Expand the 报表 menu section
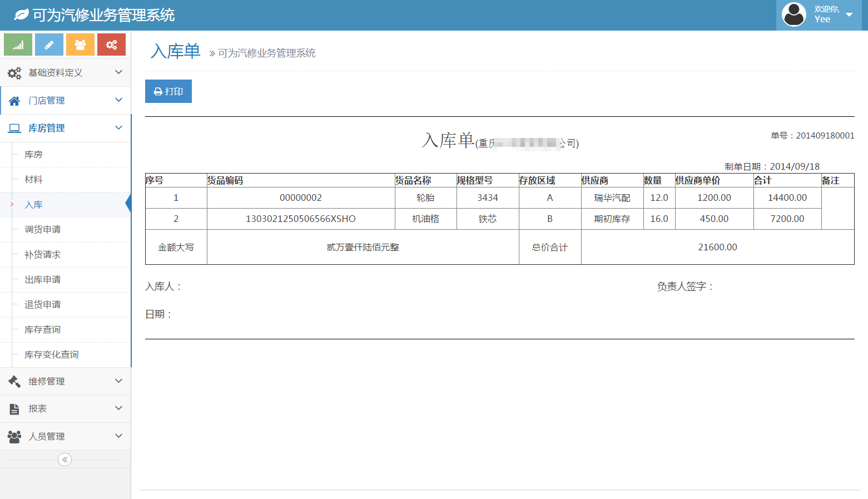Image resolution: width=868 pixels, height=499 pixels. click(66, 408)
